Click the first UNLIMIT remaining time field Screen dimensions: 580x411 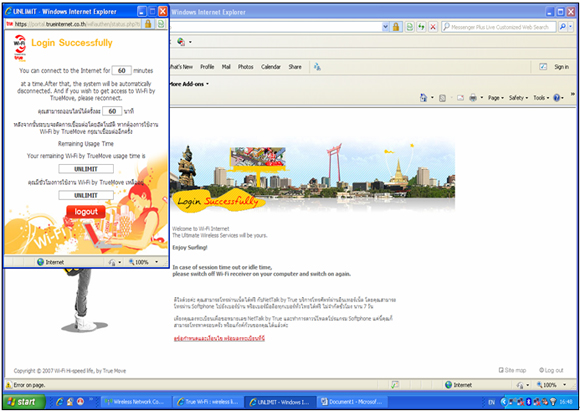click(86, 169)
